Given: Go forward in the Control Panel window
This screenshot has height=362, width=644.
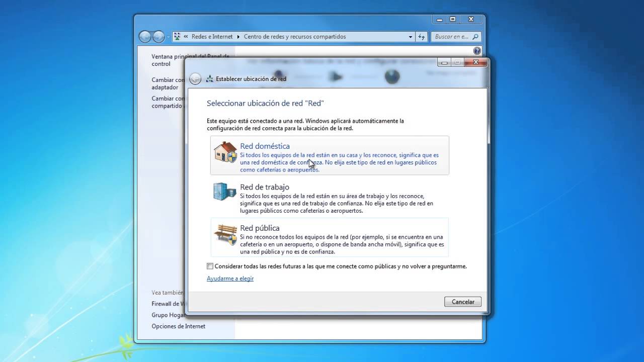Looking at the screenshot, I should (158, 37).
